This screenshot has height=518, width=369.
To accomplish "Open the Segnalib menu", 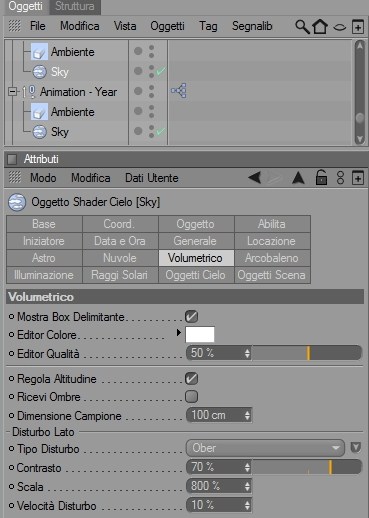I will click(252, 26).
